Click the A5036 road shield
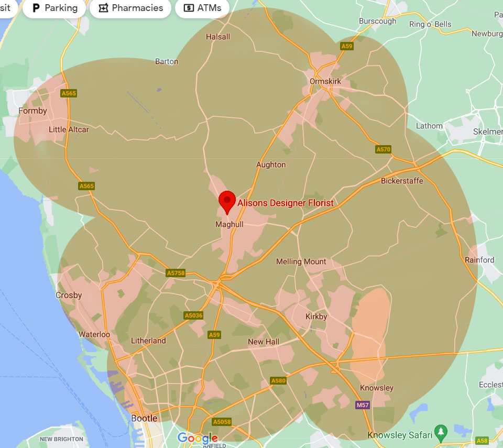503x448 pixels. click(194, 315)
